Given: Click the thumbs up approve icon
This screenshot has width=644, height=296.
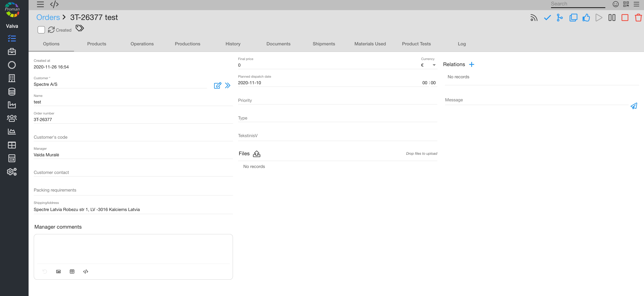Looking at the screenshot, I should 586,18.
